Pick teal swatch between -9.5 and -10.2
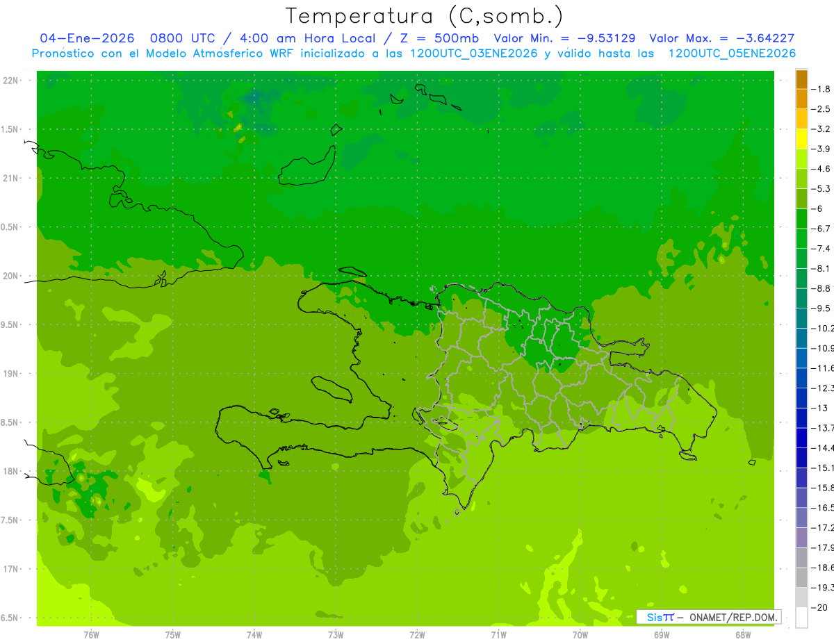This screenshot has height=644, width=834. [801, 318]
